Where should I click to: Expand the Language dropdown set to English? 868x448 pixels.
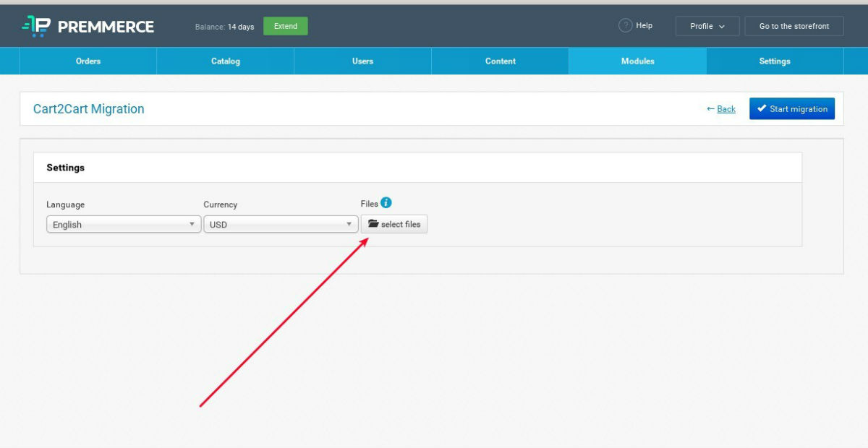point(124,225)
